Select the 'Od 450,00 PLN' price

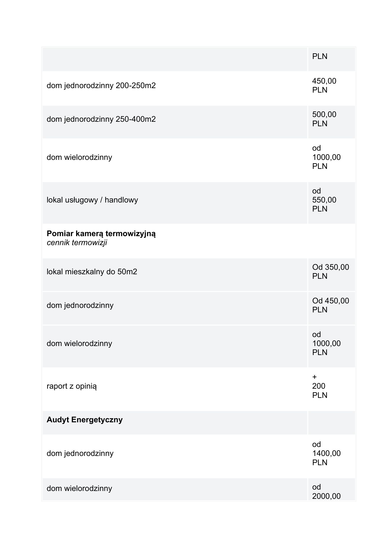pos(330,305)
